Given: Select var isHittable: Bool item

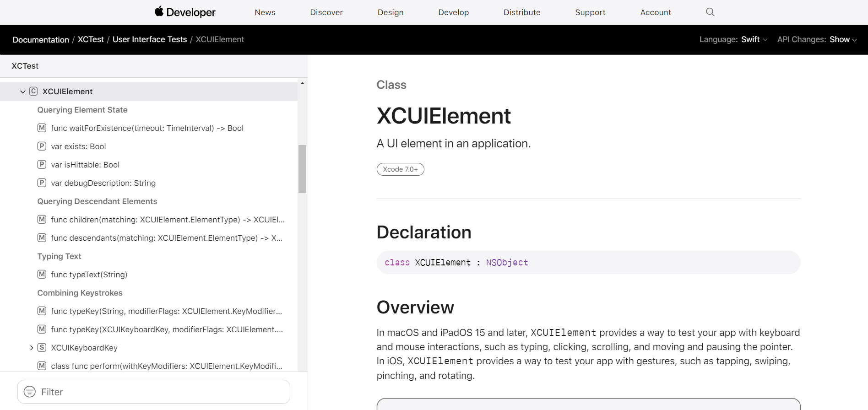Looking at the screenshot, I should (x=85, y=165).
